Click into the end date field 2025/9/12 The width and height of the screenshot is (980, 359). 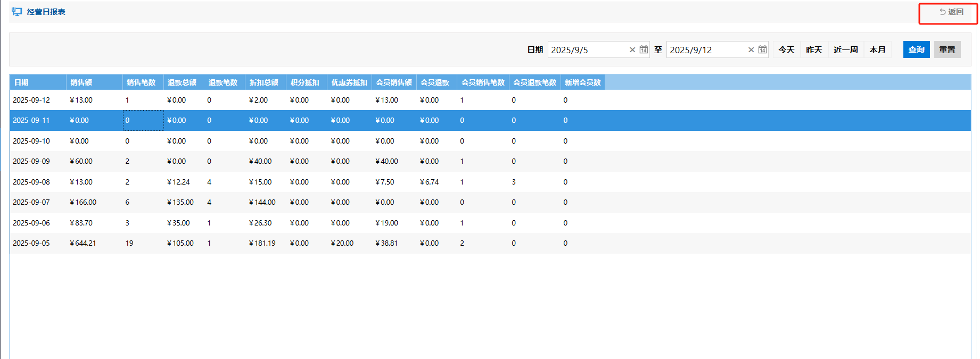704,50
